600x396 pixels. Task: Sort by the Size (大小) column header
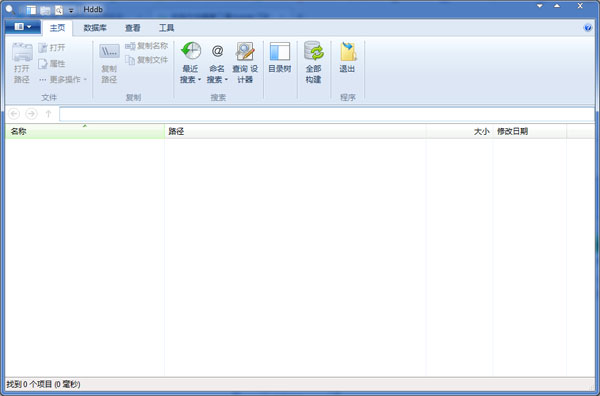(x=460, y=131)
